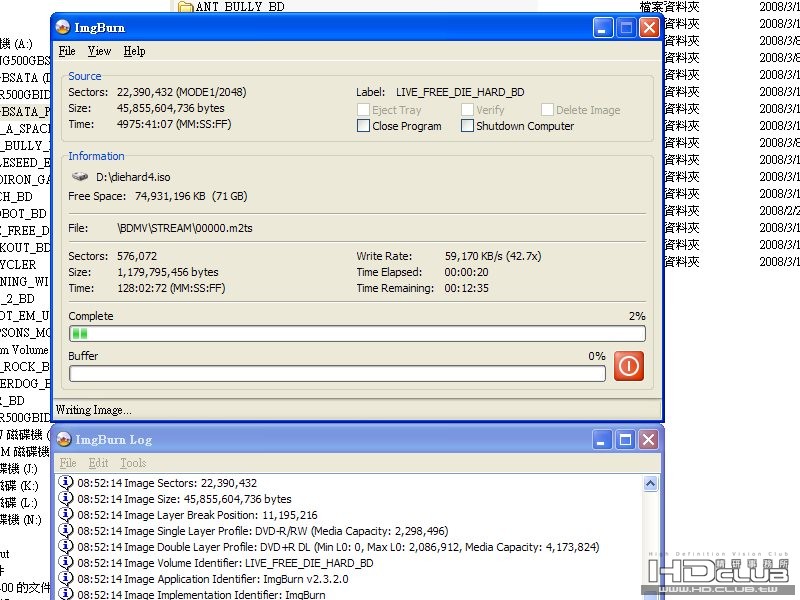The height and width of the screenshot is (600, 800).
Task: Enable the Shutdown Computer checkbox
Action: pyautogui.click(x=467, y=126)
